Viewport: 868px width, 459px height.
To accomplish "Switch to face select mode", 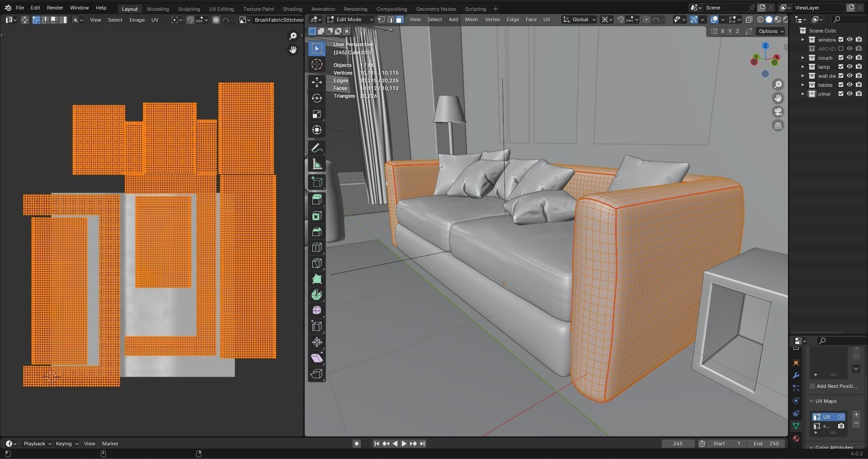I will point(400,19).
